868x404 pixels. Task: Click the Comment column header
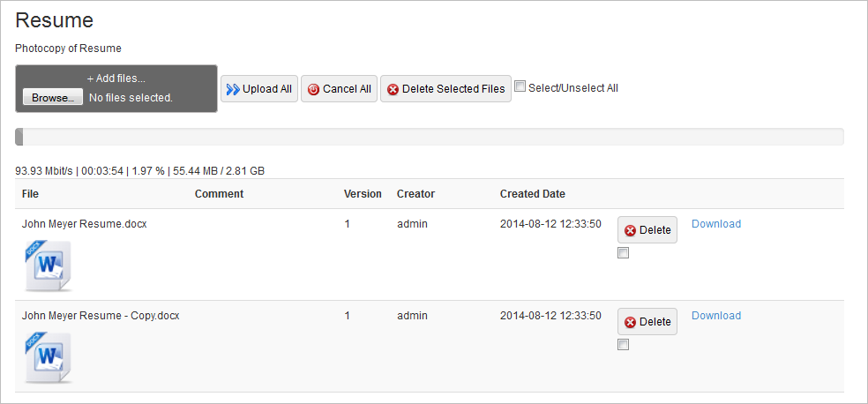(219, 194)
